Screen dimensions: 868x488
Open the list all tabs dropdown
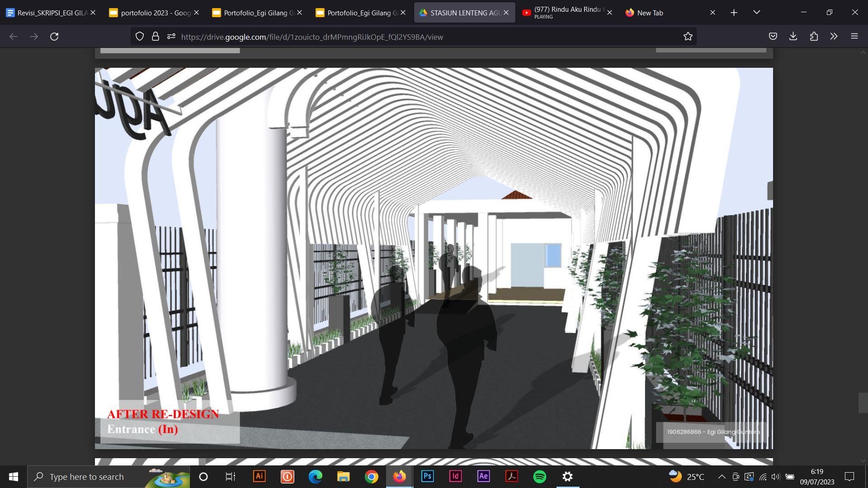[756, 13]
